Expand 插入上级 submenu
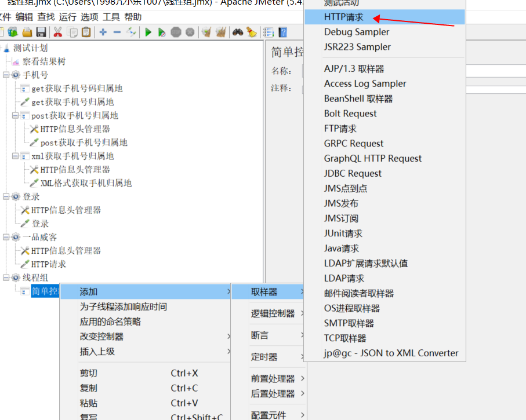This screenshot has height=420, width=526. (x=146, y=352)
